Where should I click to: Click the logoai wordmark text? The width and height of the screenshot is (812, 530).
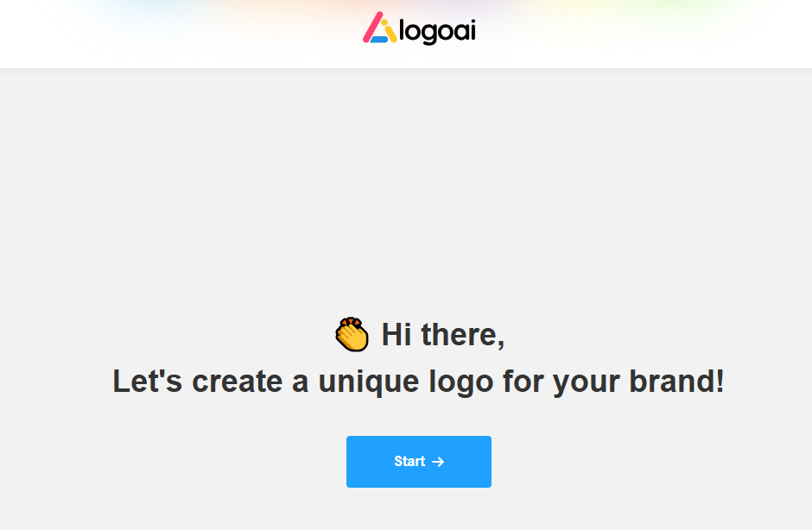coord(437,31)
